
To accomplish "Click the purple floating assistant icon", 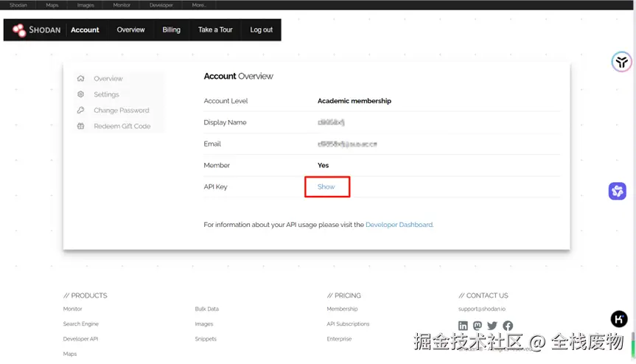I will pos(618,191).
